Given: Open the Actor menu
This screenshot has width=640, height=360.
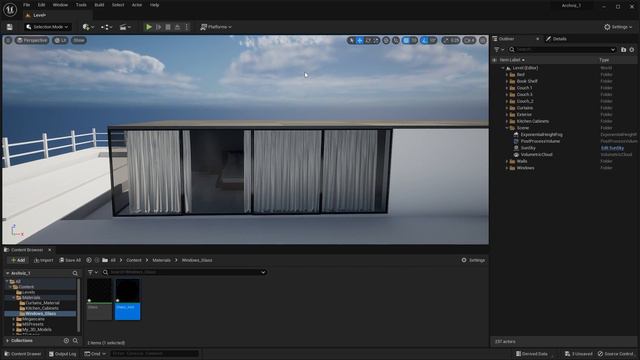Looking at the screenshot, I should coord(137,5).
